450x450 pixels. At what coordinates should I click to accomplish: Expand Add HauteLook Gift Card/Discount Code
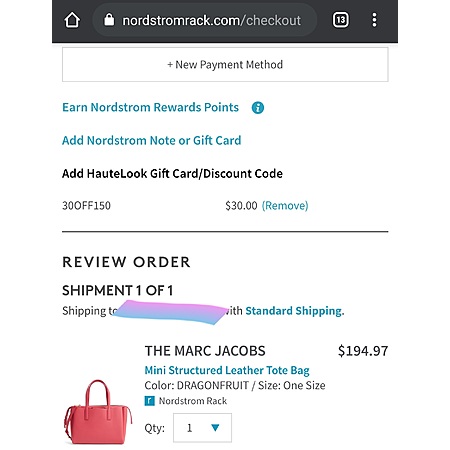click(x=172, y=174)
